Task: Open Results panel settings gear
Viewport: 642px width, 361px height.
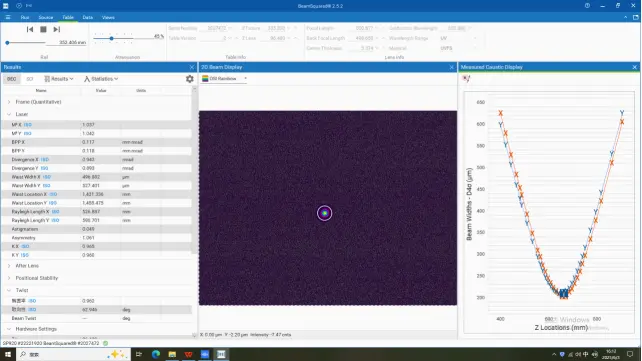Action: [190, 79]
